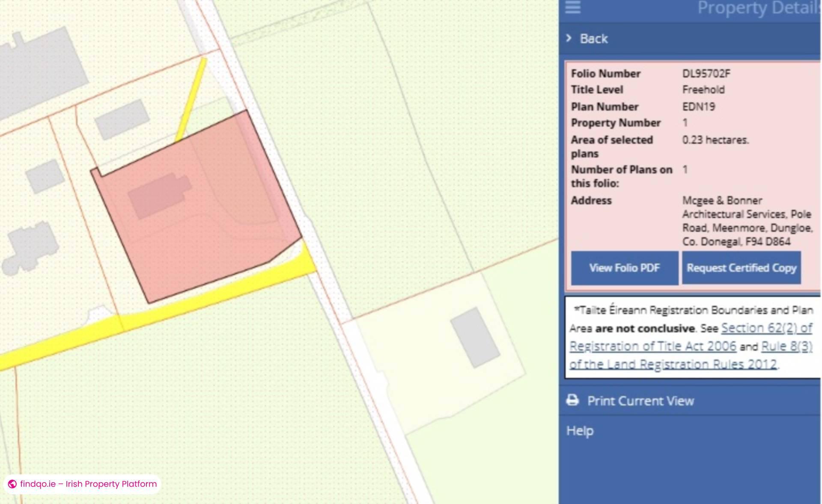Open the Section 62(2) Registration of Title Act link

click(766, 328)
